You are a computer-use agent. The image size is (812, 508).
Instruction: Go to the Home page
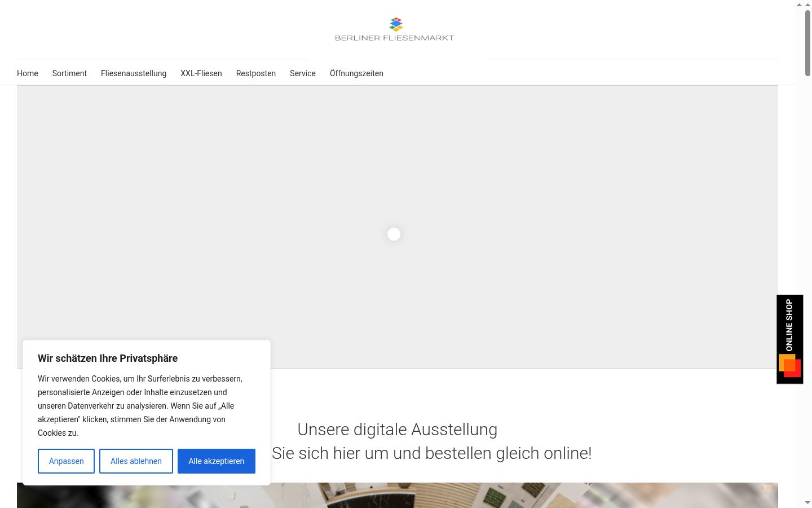click(28, 73)
